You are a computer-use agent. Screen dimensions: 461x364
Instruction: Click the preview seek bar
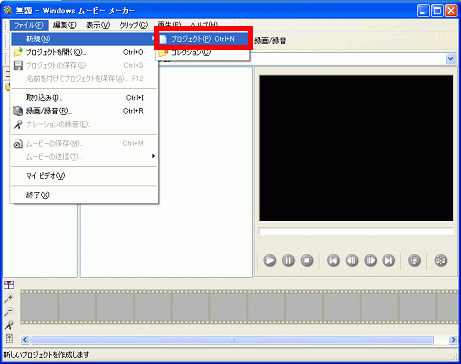point(356,231)
